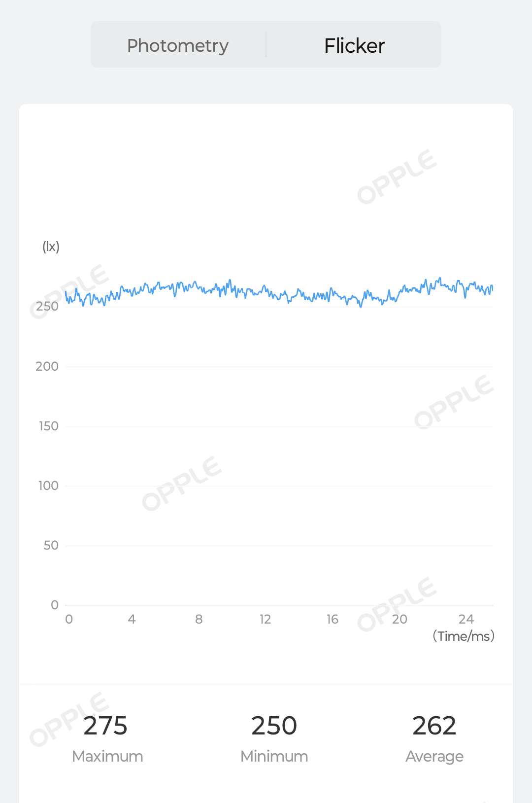Click the Minimum label
The image size is (532, 803).
(274, 756)
